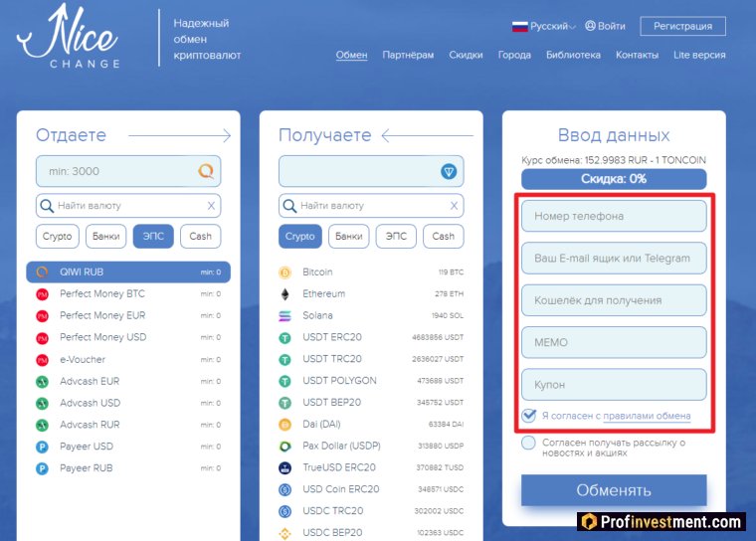The width and height of the screenshot is (756, 541).
Task: Switch to Lite версия
Action: click(x=699, y=55)
